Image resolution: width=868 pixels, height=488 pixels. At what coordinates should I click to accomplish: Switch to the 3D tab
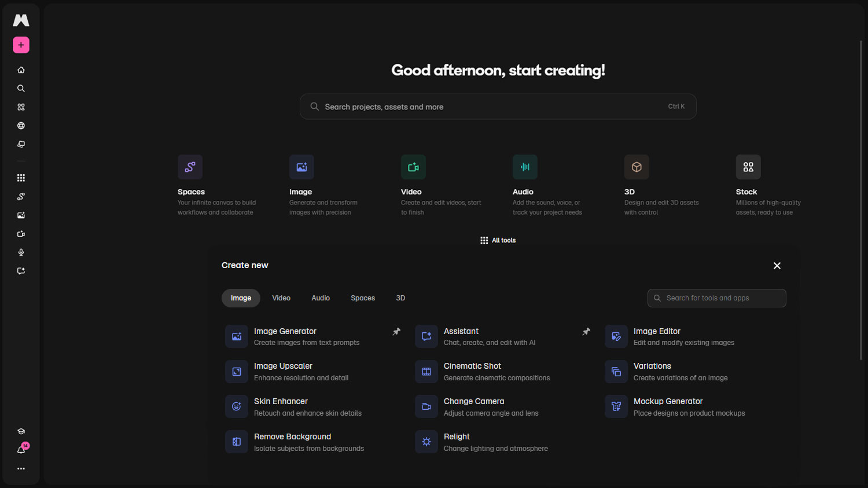(400, 298)
